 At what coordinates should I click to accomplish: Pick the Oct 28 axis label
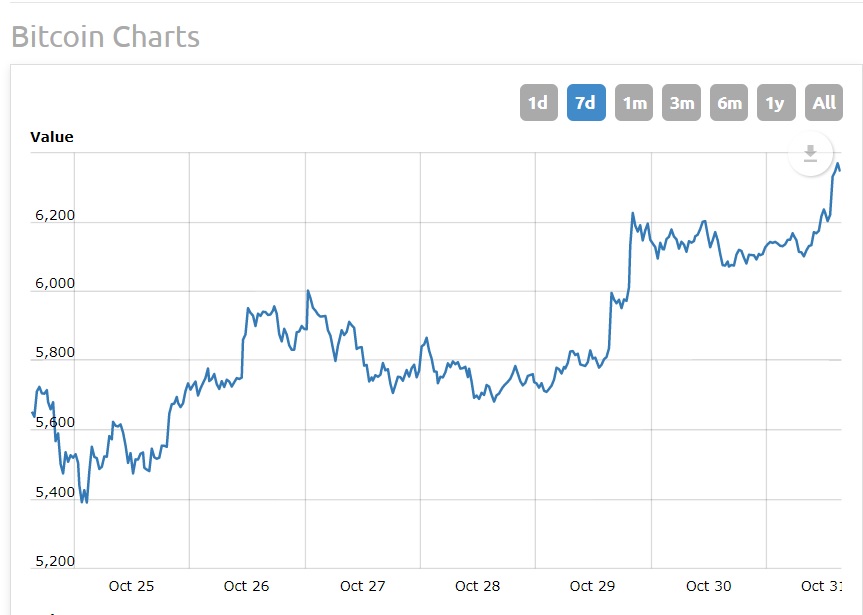(478, 586)
